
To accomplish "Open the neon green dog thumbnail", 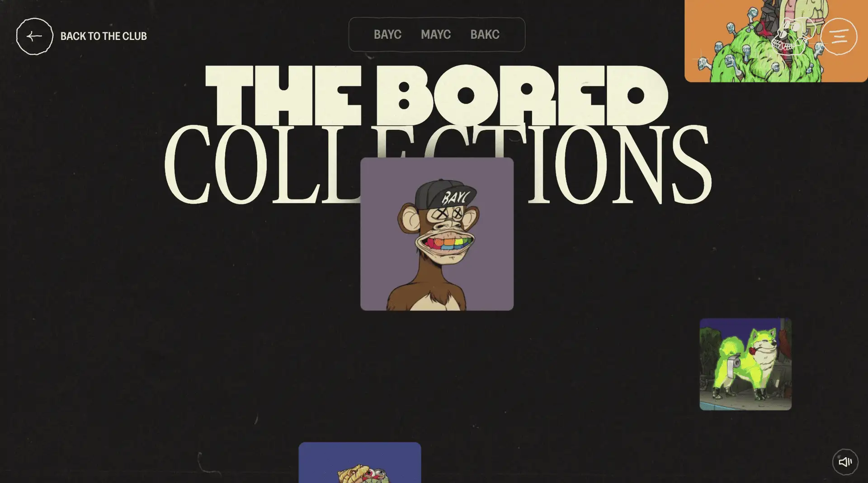I will tap(745, 364).
